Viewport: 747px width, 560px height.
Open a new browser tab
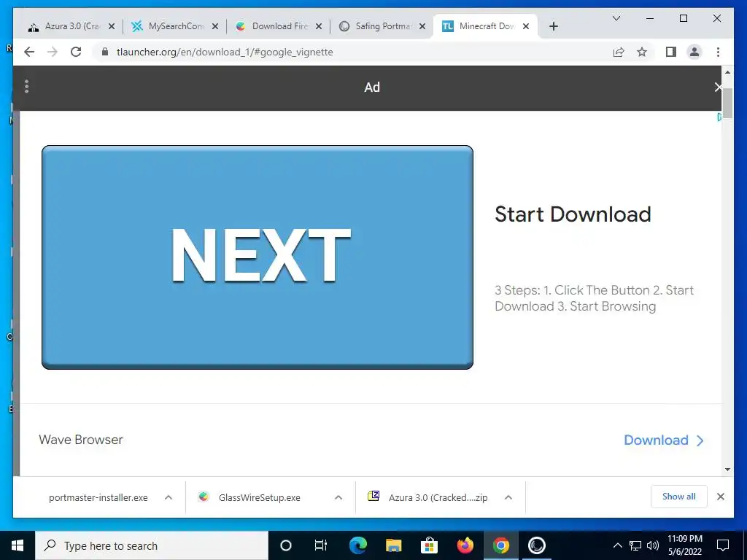(x=553, y=26)
